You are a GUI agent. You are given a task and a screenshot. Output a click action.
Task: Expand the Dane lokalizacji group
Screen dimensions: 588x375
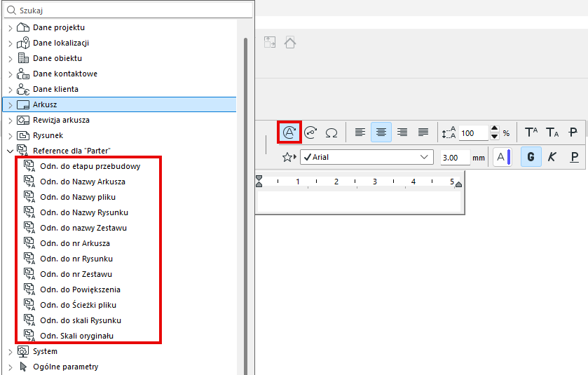pos(10,43)
